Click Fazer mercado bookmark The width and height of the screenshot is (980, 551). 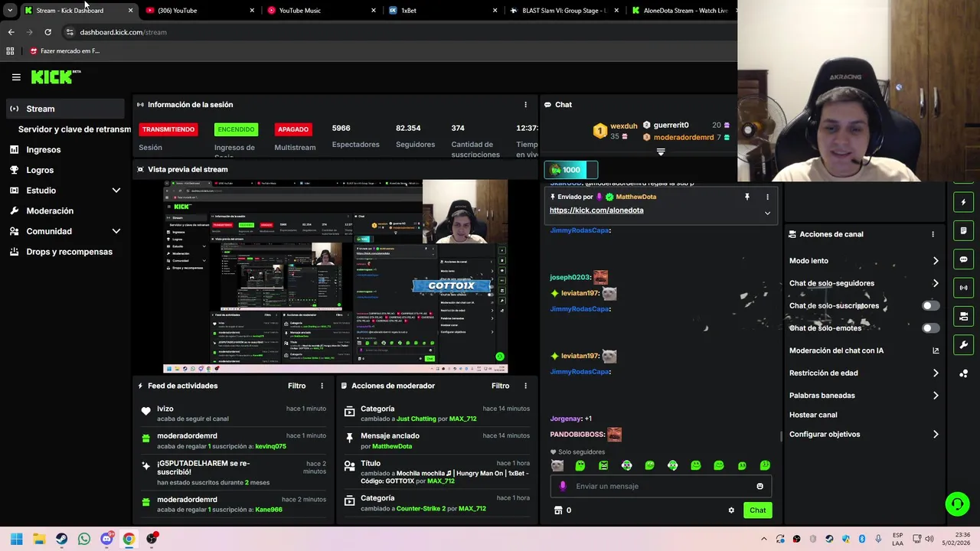(65, 51)
